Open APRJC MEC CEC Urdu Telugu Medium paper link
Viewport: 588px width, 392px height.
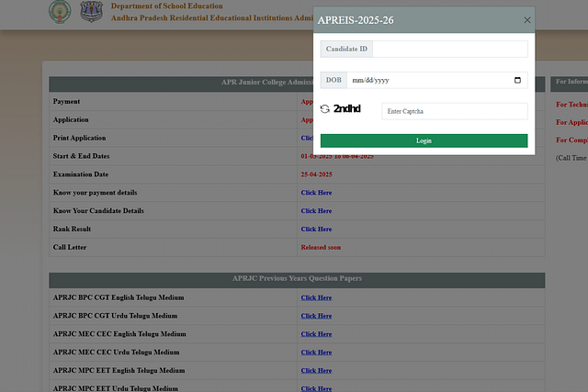click(x=316, y=353)
